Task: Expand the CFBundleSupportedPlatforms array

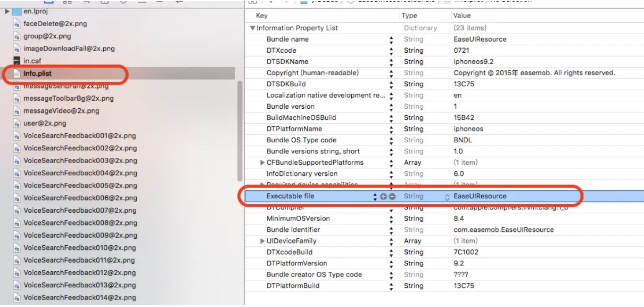Action: pos(262,163)
